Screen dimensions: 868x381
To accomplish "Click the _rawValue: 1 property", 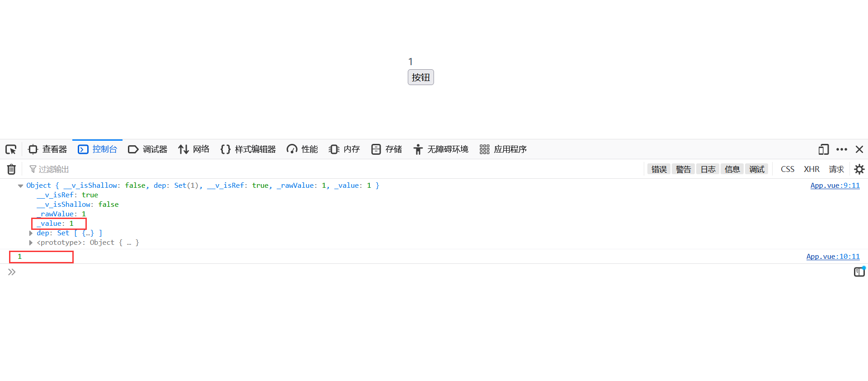I will point(61,214).
